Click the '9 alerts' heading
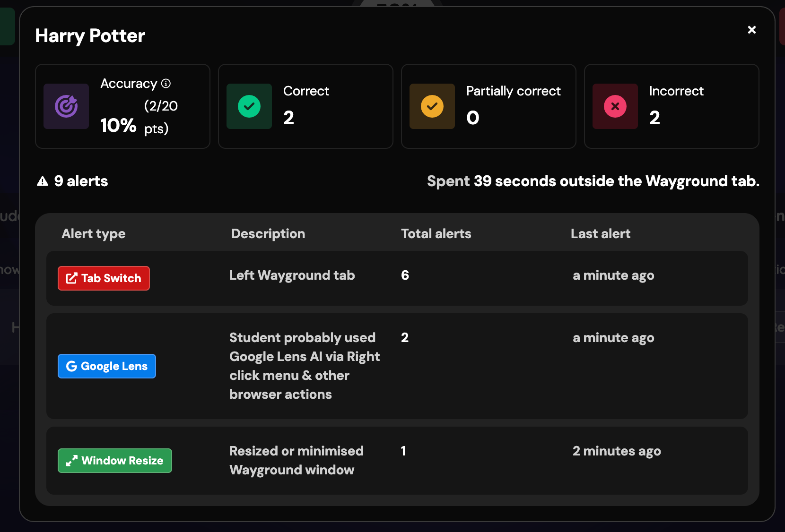This screenshot has height=532, width=785. click(x=81, y=181)
